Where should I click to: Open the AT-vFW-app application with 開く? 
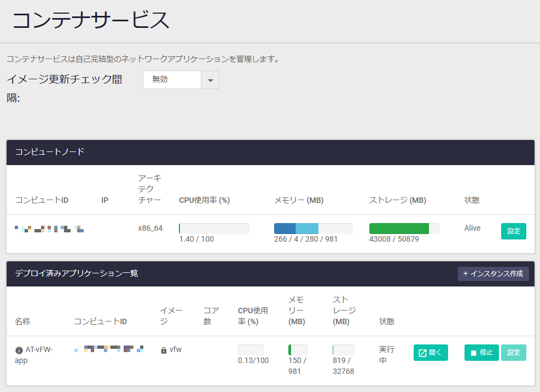tap(431, 353)
